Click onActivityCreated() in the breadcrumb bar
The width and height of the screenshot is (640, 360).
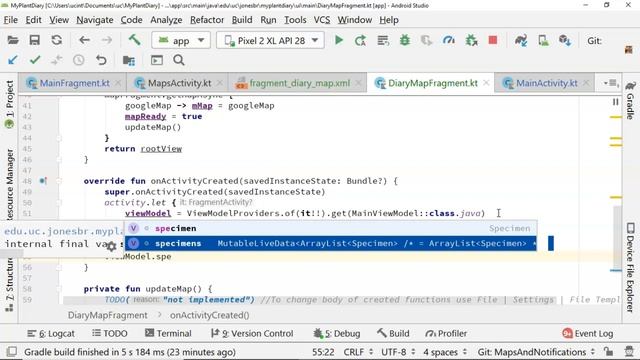(x=209, y=315)
